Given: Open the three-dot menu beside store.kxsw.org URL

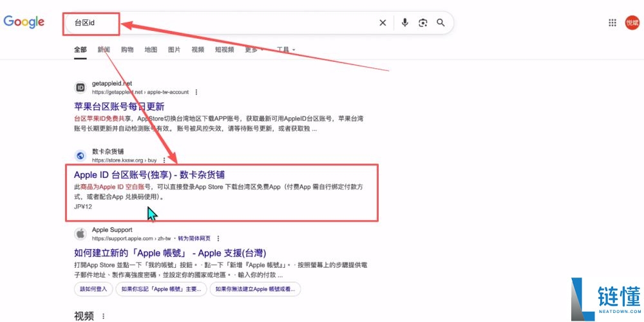Looking at the screenshot, I should click(x=164, y=160).
